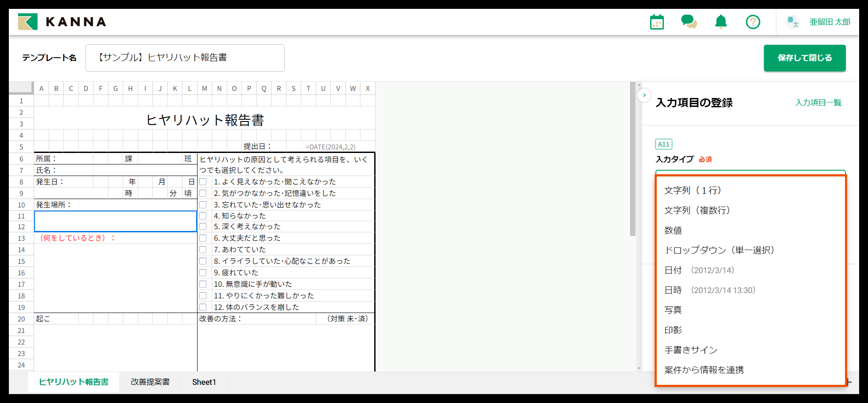Click the spreadsheet vertical scrollbar
The height and width of the screenshot is (403, 868).
[633, 160]
